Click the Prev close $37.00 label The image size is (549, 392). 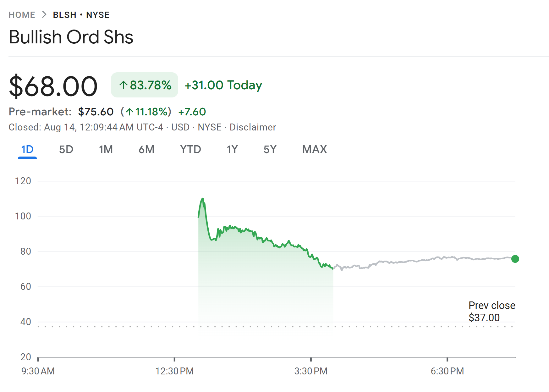click(x=491, y=312)
